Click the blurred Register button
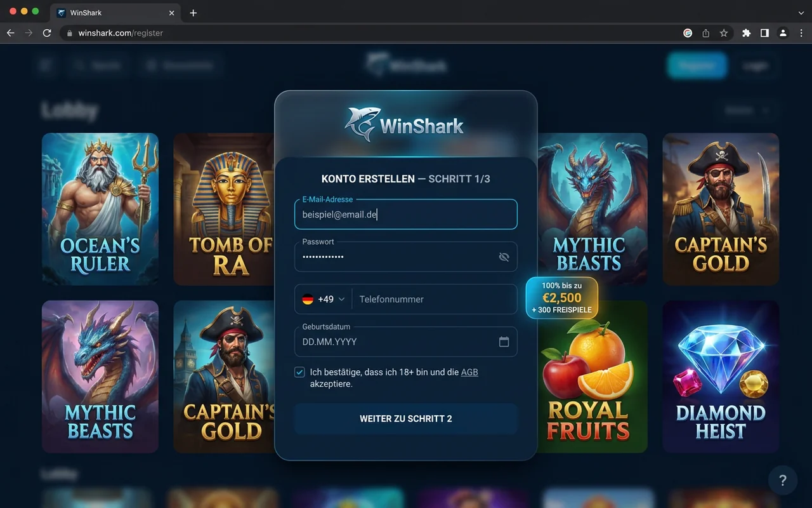 click(697, 65)
